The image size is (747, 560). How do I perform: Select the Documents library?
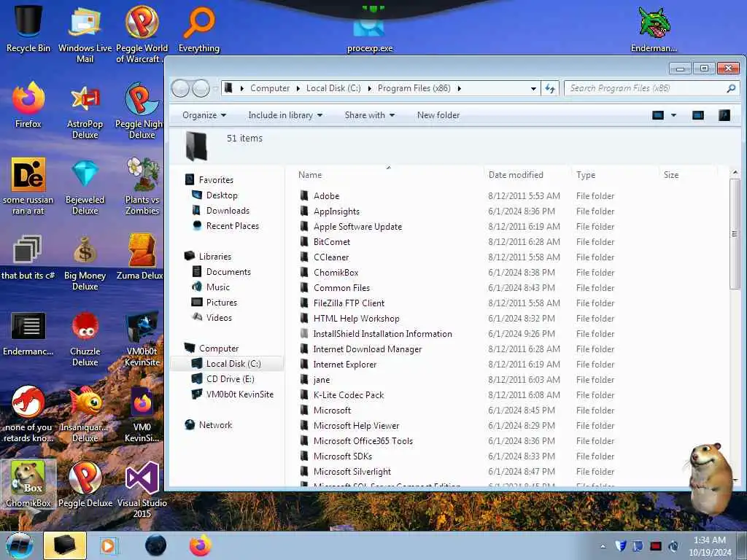tap(228, 271)
